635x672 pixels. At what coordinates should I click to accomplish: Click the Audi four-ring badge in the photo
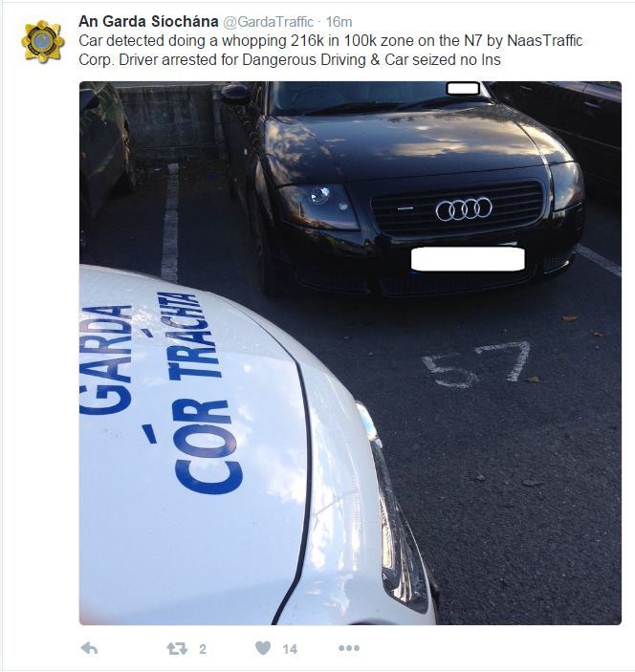[464, 209]
